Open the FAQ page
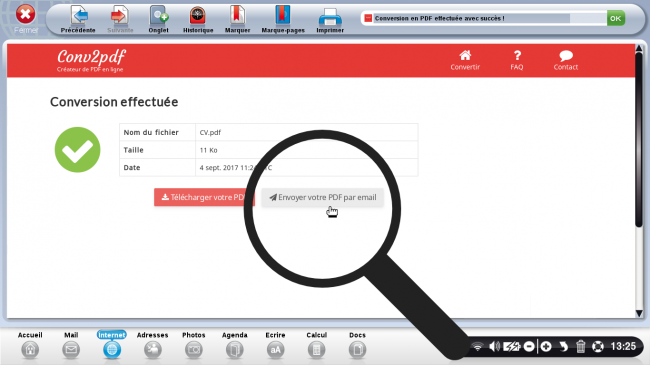The height and width of the screenshot is (365, 650). point(517,61)
